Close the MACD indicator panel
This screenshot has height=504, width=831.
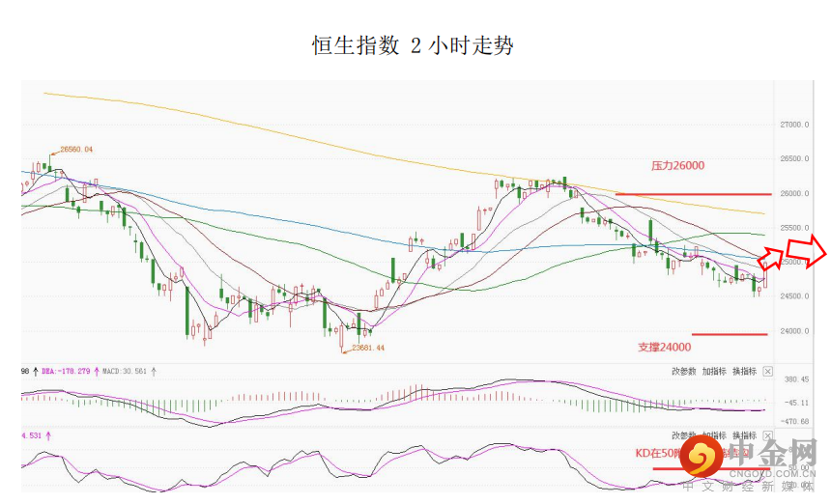coord(768,371)
